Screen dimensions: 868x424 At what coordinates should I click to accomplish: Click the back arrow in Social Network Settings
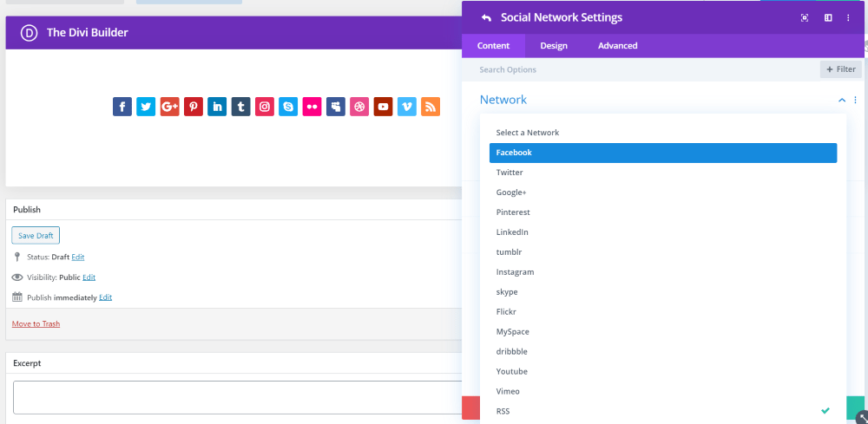point(486,17)
